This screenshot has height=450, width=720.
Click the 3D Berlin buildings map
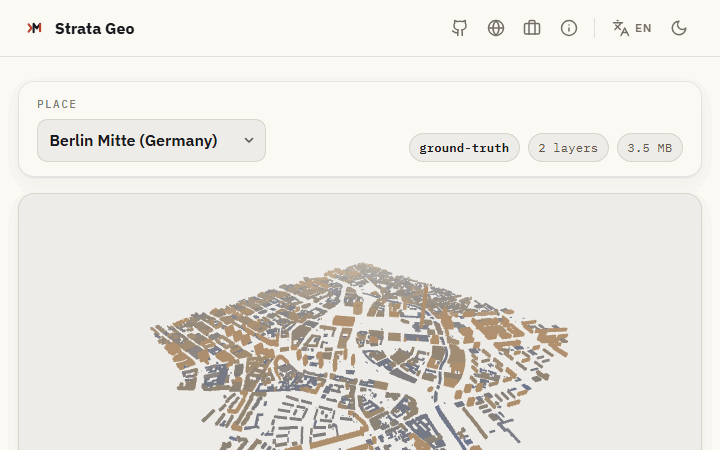[x=360, y=356]
